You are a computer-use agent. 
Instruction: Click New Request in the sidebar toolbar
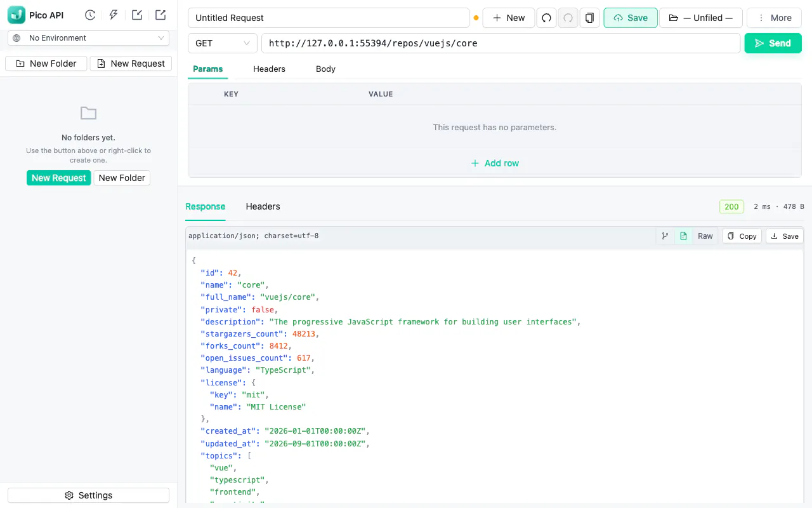tap(131, 63)
